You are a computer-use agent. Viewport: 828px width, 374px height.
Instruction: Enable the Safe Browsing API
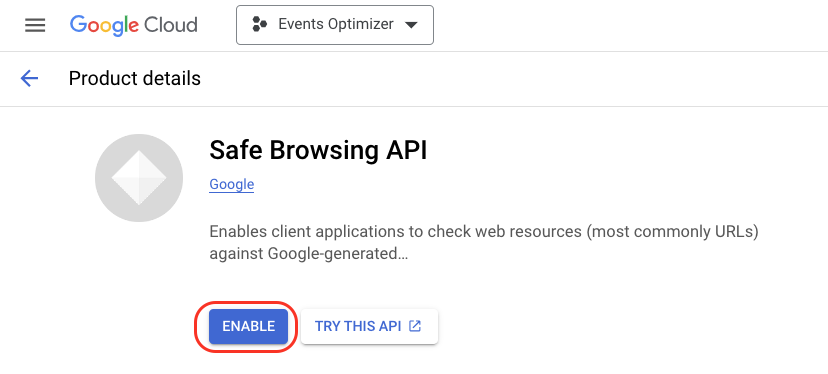tap(249, 326)
